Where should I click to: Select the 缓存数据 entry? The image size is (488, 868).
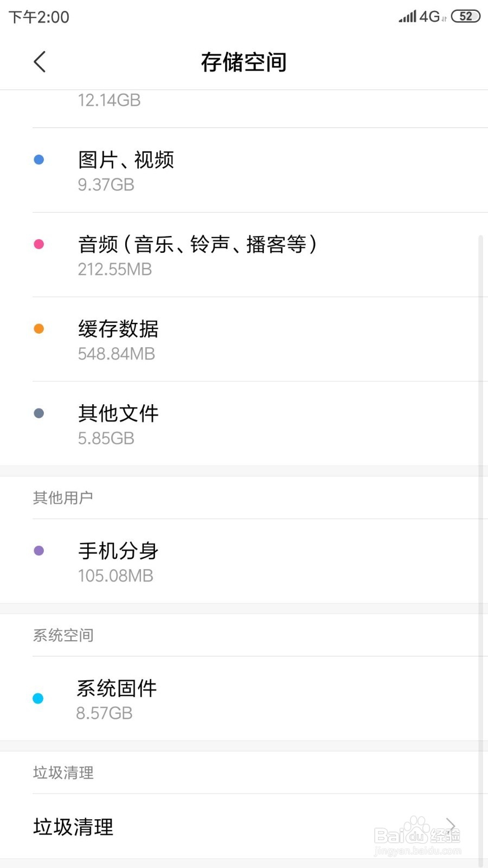pos(244,340)
